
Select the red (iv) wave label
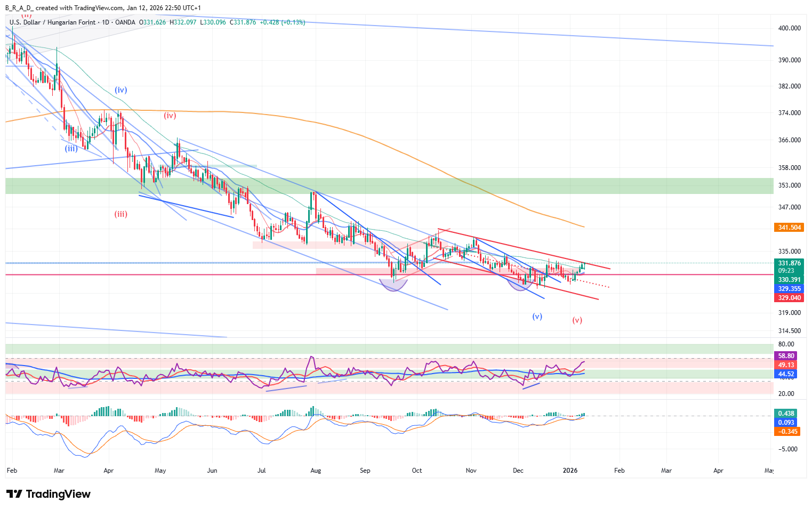170,115
